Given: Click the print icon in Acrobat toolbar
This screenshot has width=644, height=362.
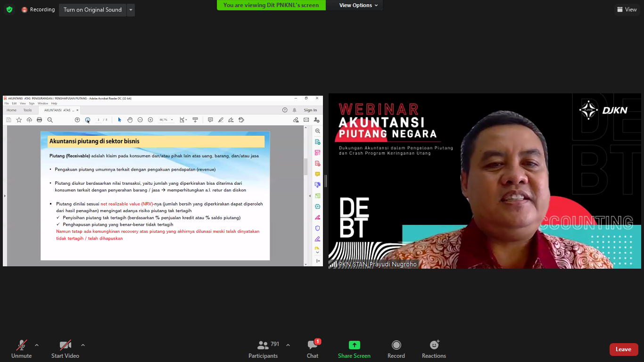Looking at the screenshot, I should point(40,120).
